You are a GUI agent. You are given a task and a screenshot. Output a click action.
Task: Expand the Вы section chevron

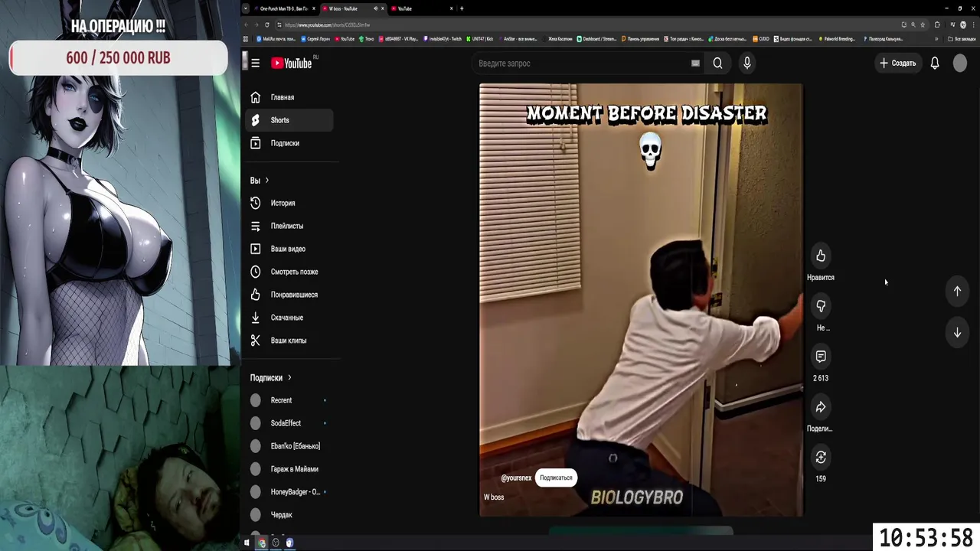point(266,181)
